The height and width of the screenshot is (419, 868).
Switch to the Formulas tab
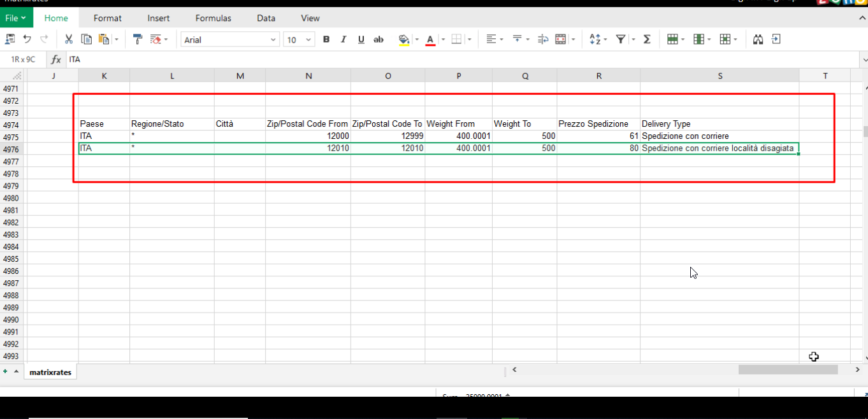click(213, 18)
